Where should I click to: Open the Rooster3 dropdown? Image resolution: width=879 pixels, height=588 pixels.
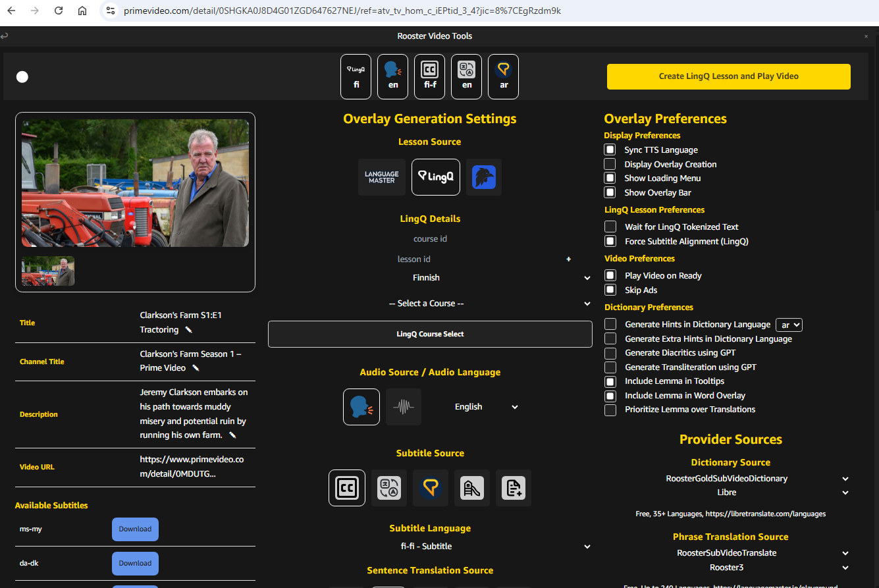pyautogui.click(x=731, y=567)
